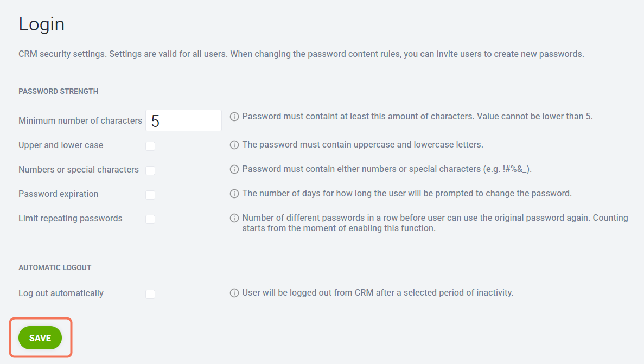Tick the Numbers or special characters checkbox

point(150,170)
